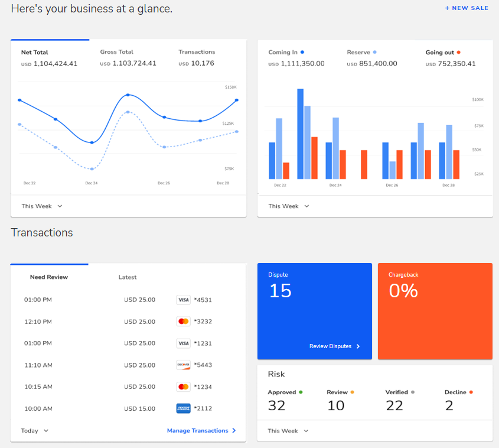Viewport: 499px width, 448px height.
Task: Click the Discover card icon for *5443
Action: (x=183, y=365)
